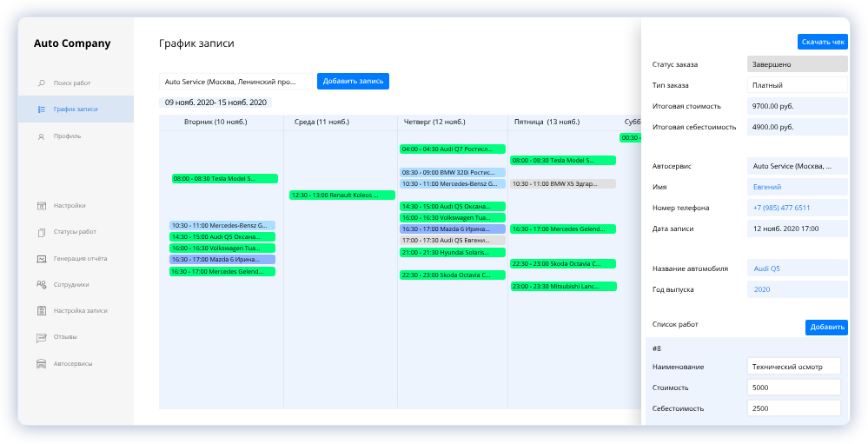Open Tuesday's 16:30 - 17:00 Mercedes Gelend entry
Screen dimensions: 868x444
222,272
